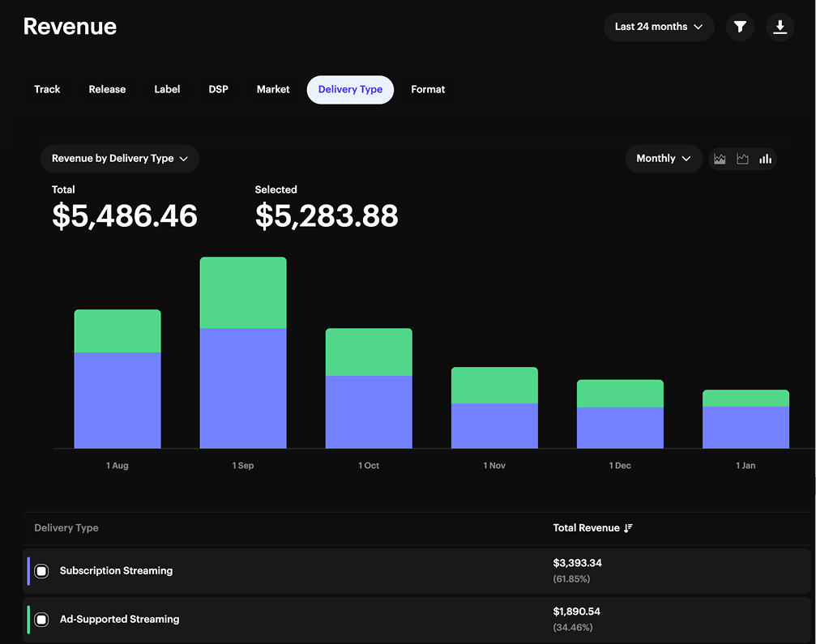This screenshot has width=816, height=644.
Task: Switch to the Release tab
Action: tap(107, 90)
